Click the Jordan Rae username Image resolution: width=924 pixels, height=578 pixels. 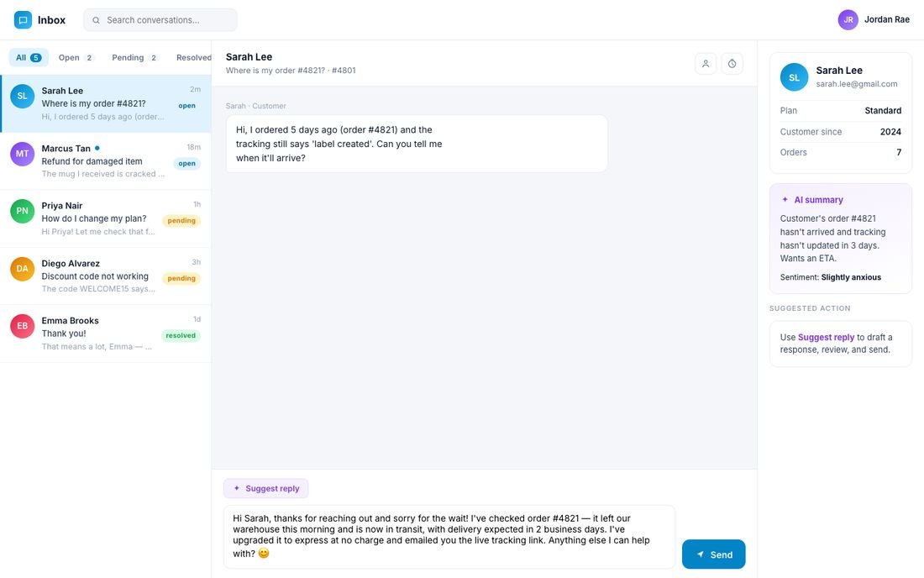(x=887, y=19)
